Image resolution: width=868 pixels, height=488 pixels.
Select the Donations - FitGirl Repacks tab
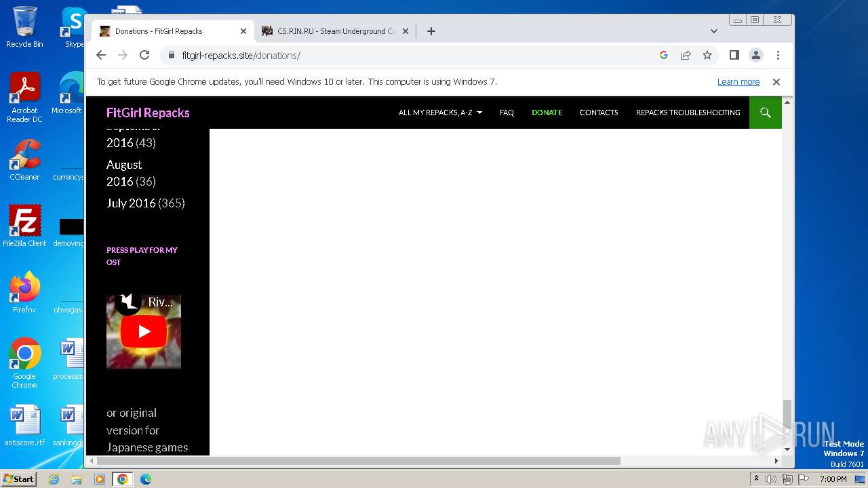(x=173, y=31)
